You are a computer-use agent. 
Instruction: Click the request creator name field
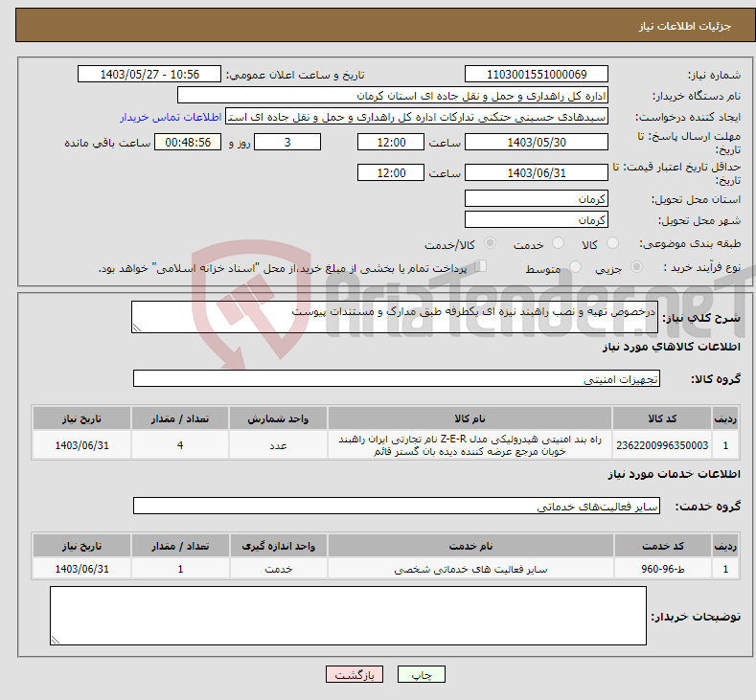point(417,117)
